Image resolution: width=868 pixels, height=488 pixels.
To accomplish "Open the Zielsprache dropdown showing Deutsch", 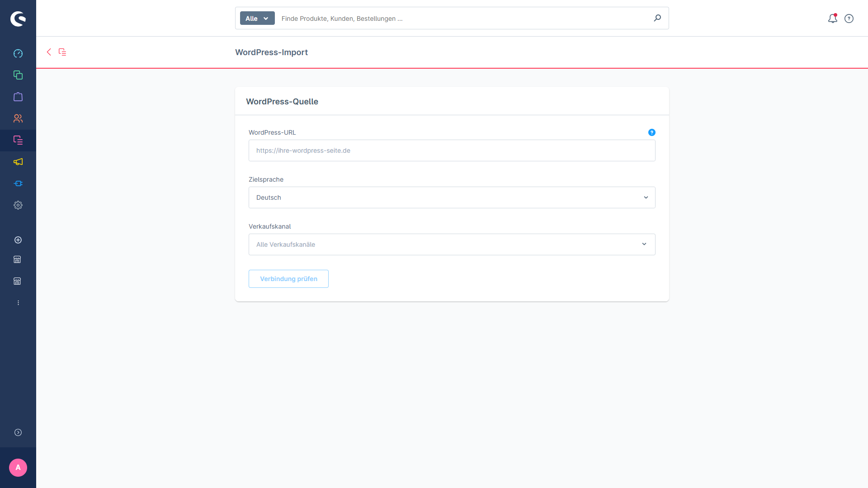I will tap(452, 197).
